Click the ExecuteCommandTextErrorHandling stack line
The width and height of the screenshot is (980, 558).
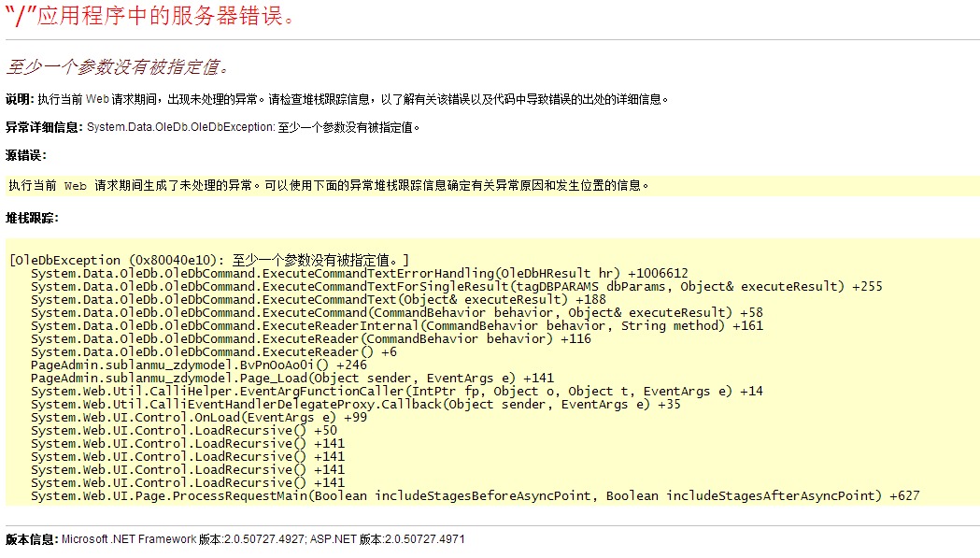(x=359, y=273)
